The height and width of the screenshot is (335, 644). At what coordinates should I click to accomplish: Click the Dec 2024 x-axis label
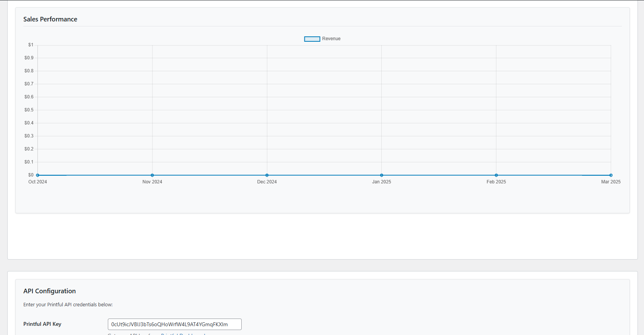point(267,182)
